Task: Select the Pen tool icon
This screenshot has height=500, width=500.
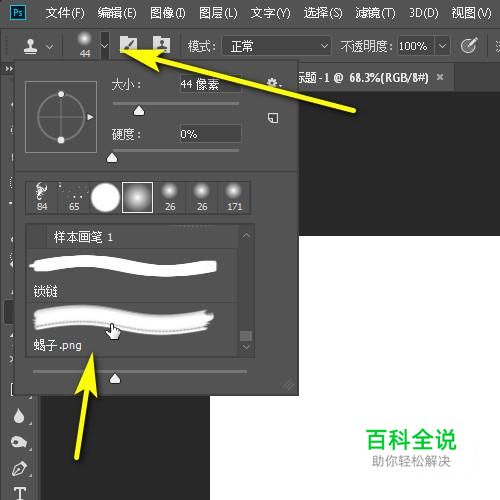Action: click(x=19, y=468)
